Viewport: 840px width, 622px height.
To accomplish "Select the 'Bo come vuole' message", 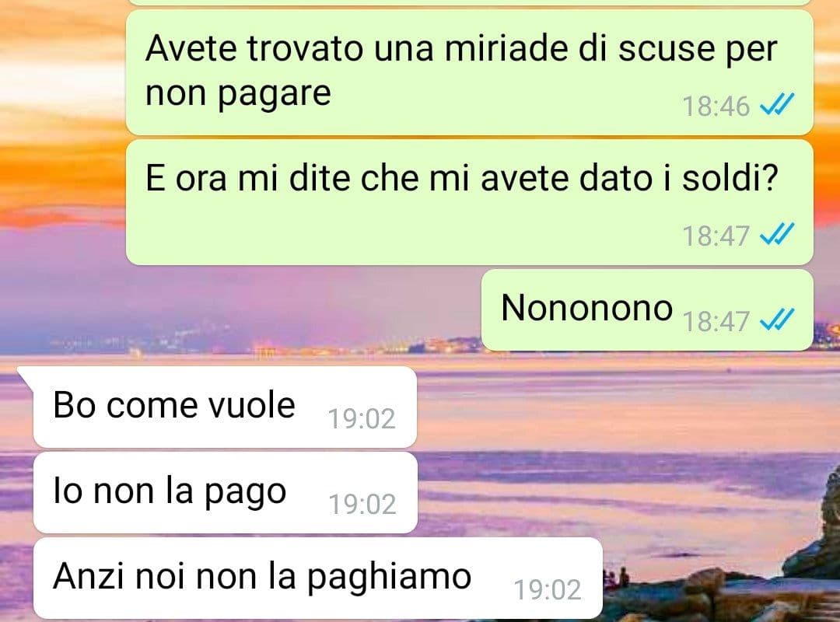I will pos(225,407).
